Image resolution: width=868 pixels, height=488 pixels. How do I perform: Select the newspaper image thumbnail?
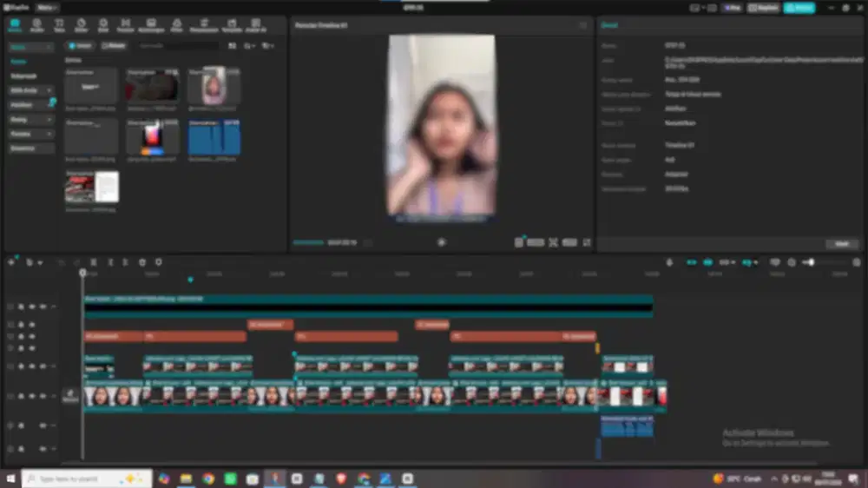92,187
